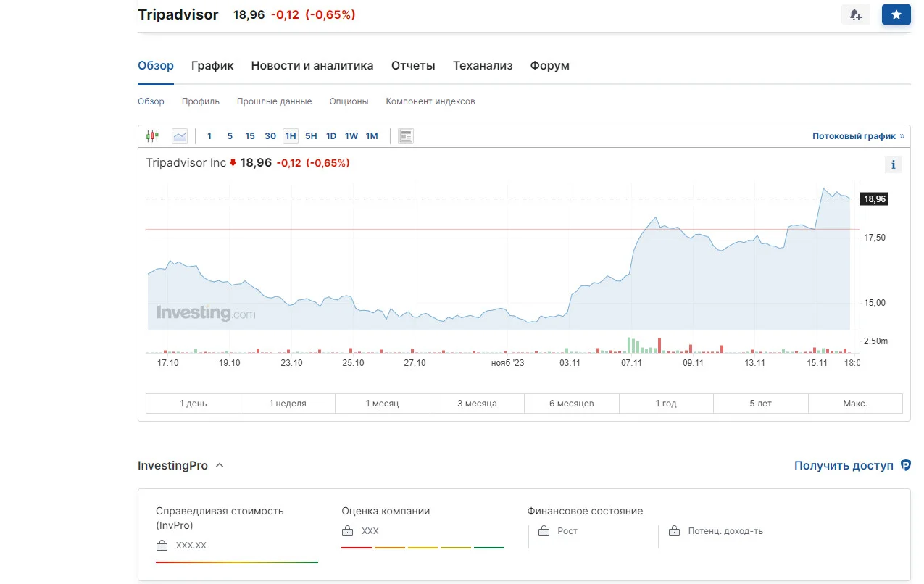Click the InvestingPro logo icon beside Получить доступ
Screen dimensions: 924x584
click(x=905, y=465)
